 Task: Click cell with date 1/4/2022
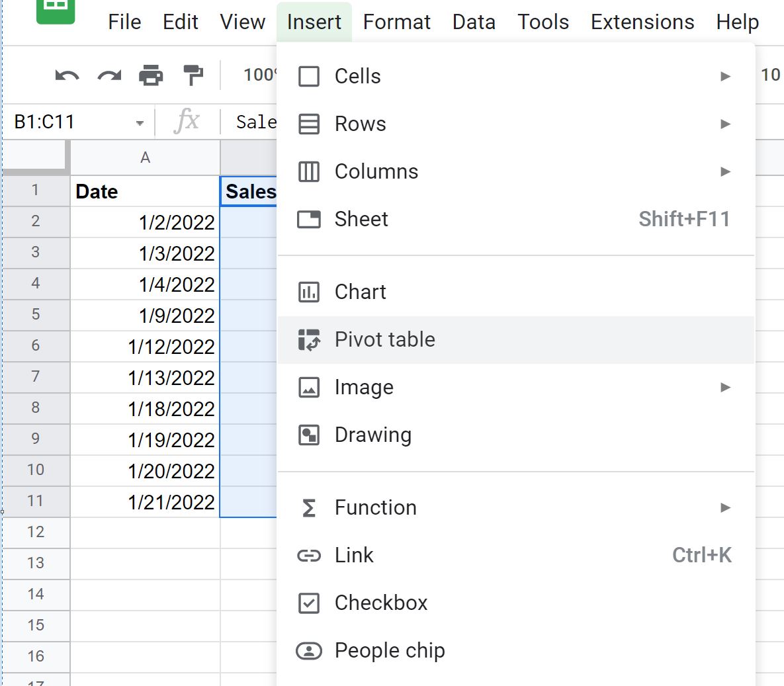[145, 284]
